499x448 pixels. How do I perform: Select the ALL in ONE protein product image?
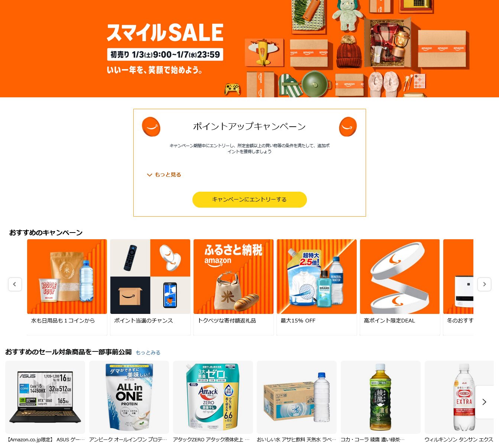(x=129, y=397)
